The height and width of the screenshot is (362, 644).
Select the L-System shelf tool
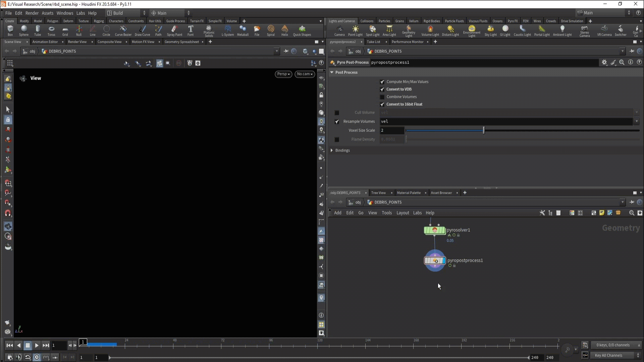pos(228,30)
